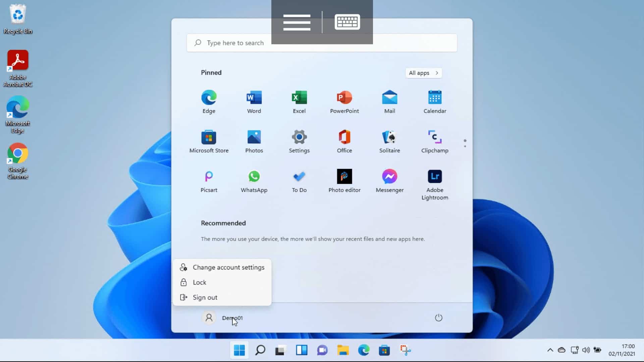Launch Solitaire game
This screenshot has height=362, width=644.
[x=389, y=141]
